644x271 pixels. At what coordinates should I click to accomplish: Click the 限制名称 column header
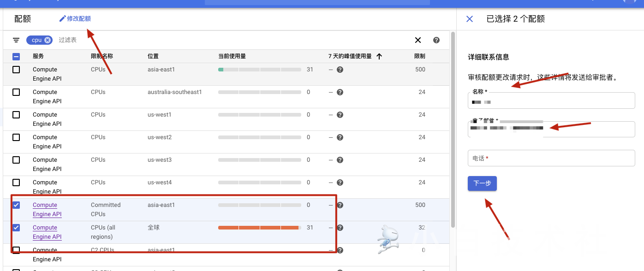click(x=102, y=56)
